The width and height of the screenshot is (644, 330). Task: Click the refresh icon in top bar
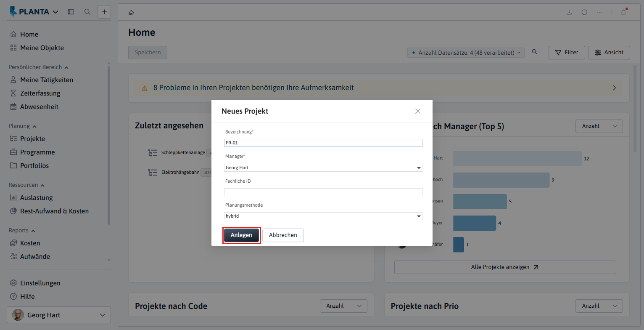click(584, 12)
